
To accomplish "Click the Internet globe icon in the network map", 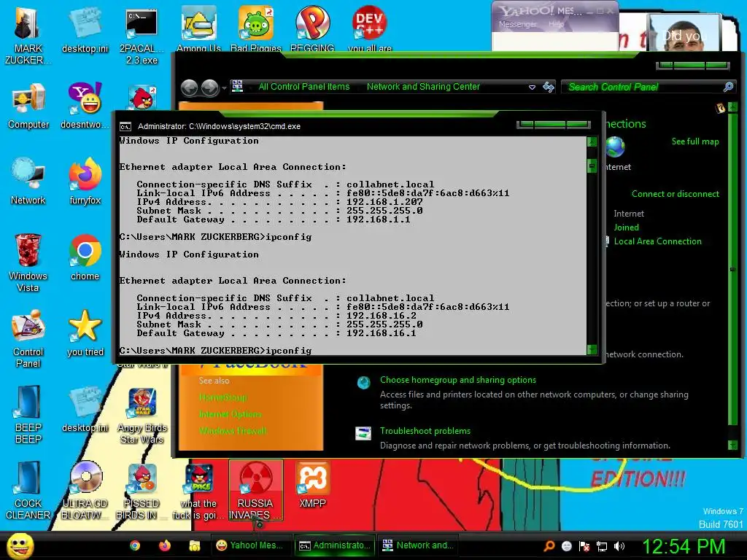I will pos(615,147).
